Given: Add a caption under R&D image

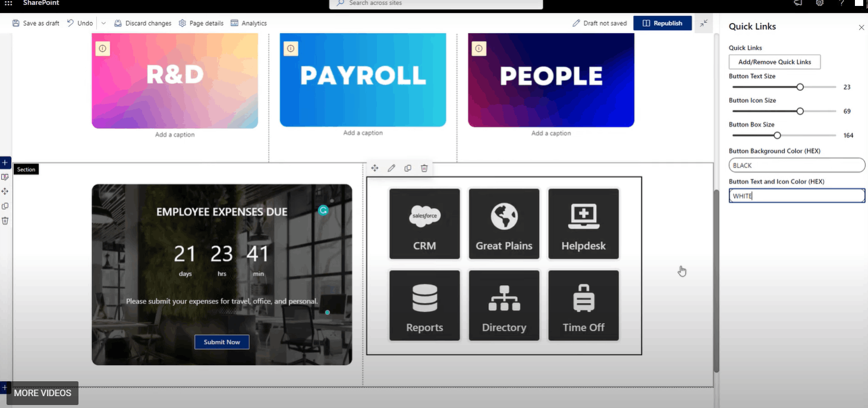Looking at the screenshot, I should pyautogui.click(x=175, y=135).
